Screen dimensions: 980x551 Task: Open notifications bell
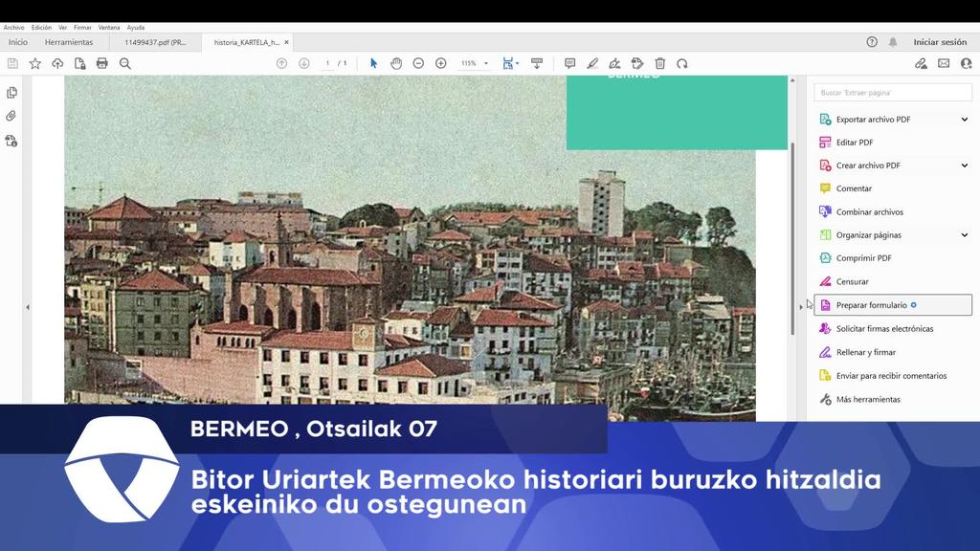[x=893, y=42]
